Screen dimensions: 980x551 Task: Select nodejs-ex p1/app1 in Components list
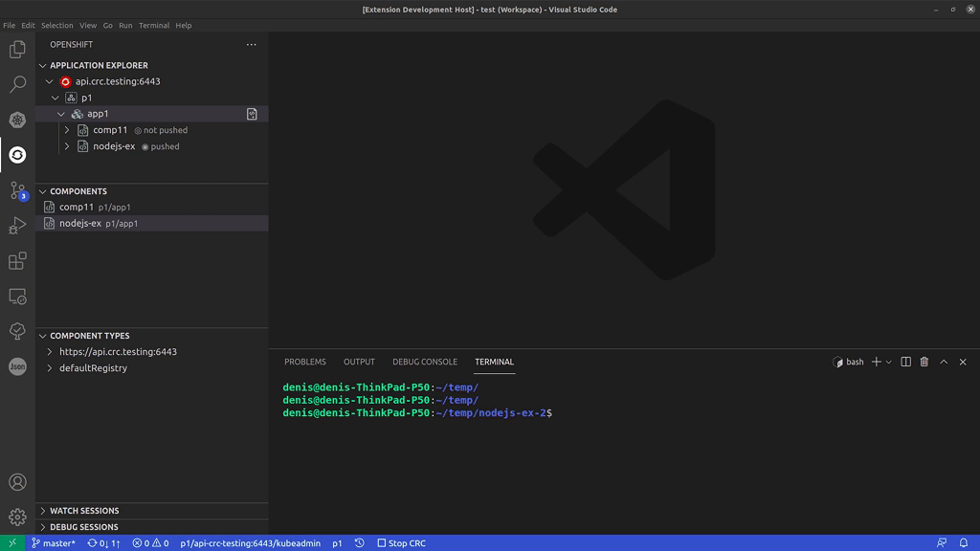point(152,223)
